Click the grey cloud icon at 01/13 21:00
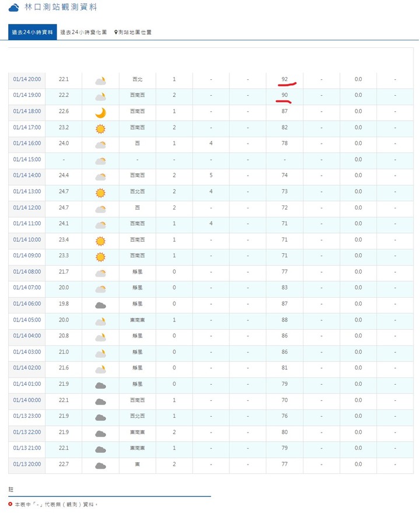Image resolution: width=420 pixels, height=513 pixels. point(100,450)
